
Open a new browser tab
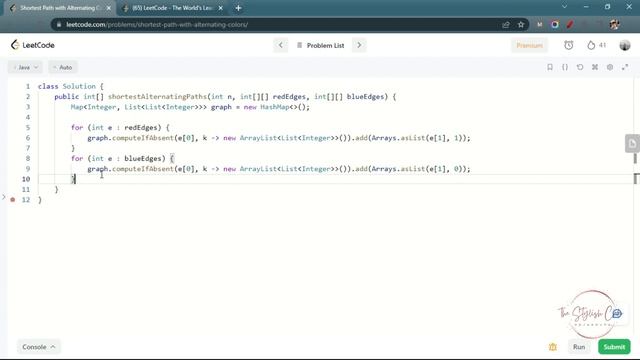(x=238, y=8)
